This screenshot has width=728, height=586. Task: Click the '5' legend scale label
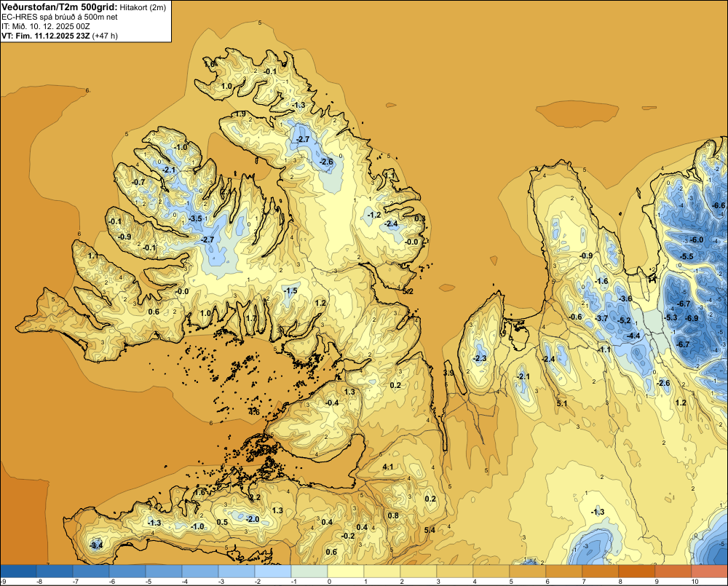(511, 582)
